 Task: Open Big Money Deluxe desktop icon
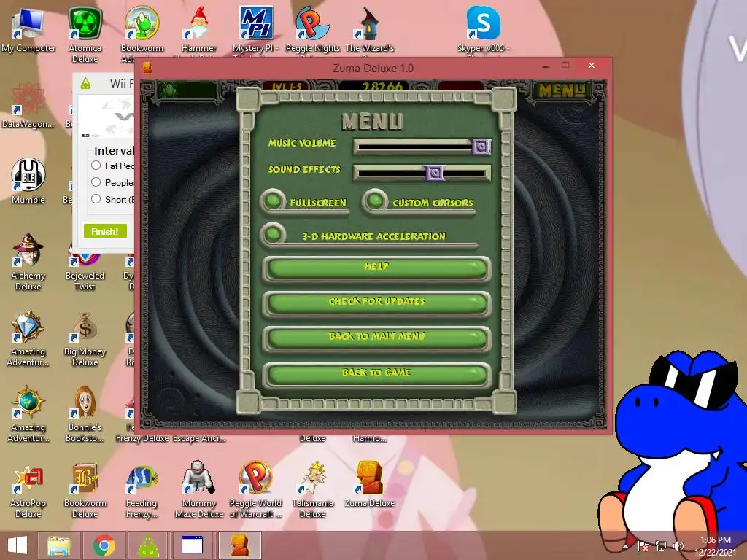[x=85, y=338]
